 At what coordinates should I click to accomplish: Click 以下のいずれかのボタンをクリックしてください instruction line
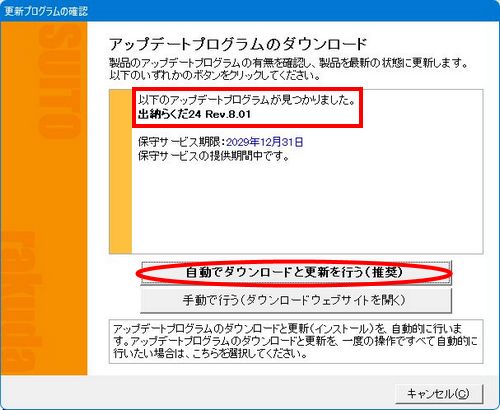click(215, 75)
